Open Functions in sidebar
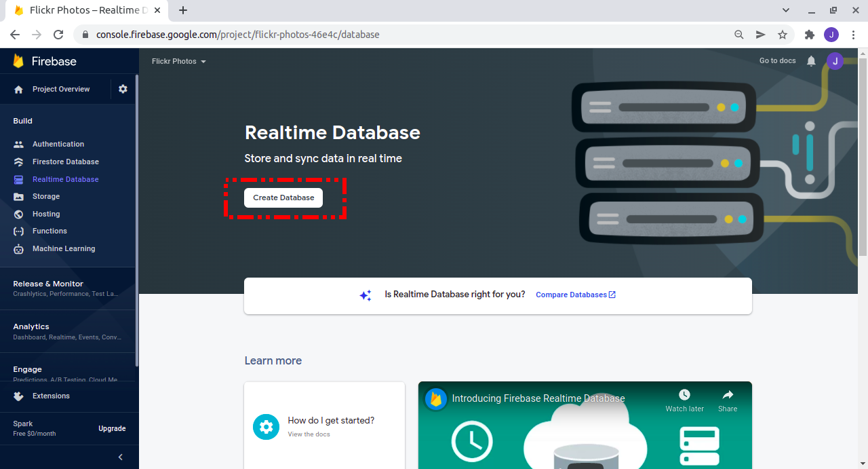The height and width of the screenshot is (469, 868). click(x=50, y=231)
